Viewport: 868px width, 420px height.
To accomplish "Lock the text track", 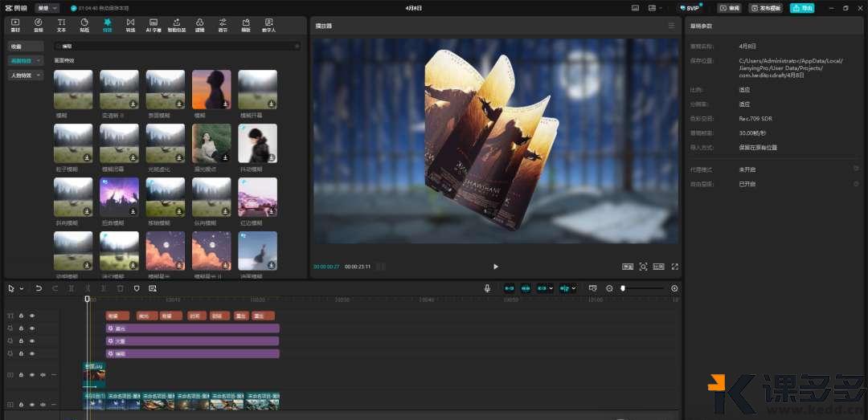I will [x=22, y=316].
